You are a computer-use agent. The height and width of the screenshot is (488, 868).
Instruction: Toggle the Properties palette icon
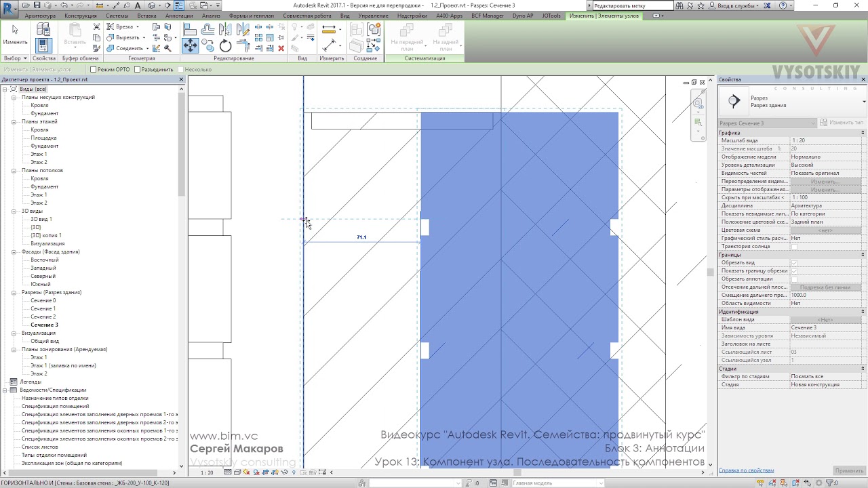[x=43, y=45]
